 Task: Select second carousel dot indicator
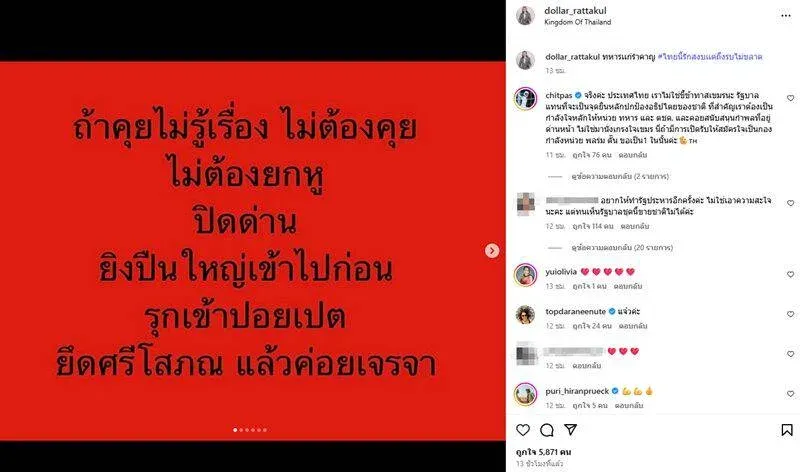pos(241,430)
